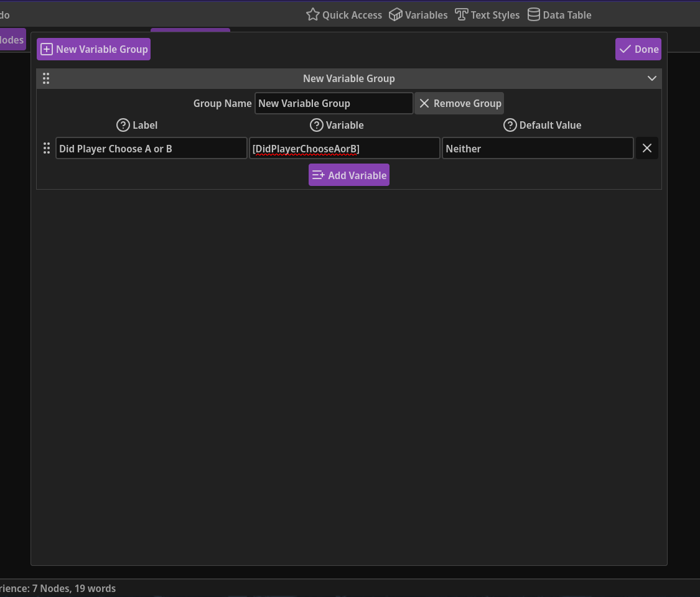Delete the variable row with X
Image resolution: width=700 pixels, height=597 pixels.
646,148
